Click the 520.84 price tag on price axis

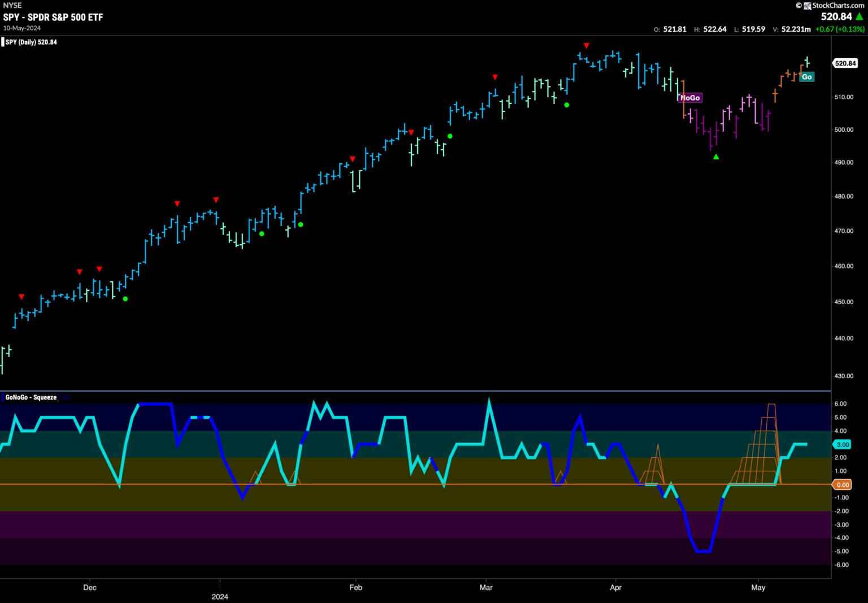tap(845, 63)
